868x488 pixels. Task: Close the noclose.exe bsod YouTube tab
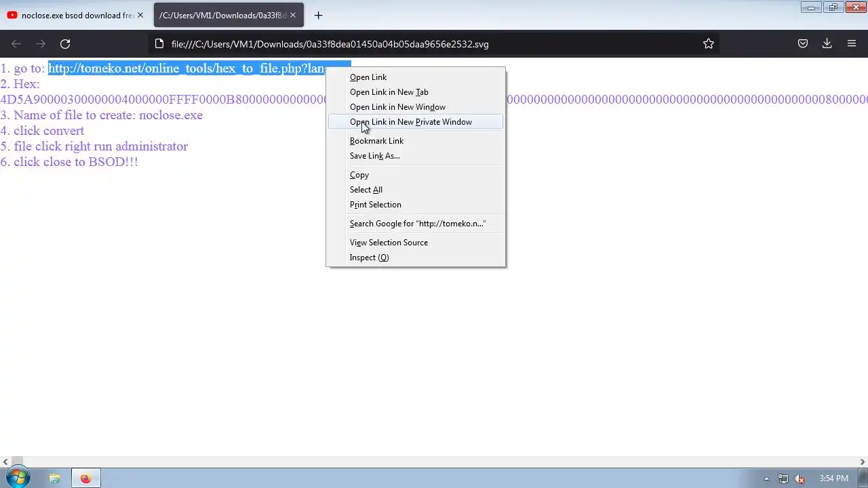pos(140,15)
